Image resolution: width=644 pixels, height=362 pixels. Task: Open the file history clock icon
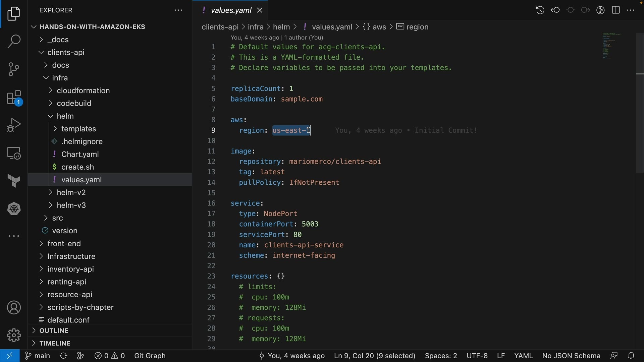[x=540, y=10]
